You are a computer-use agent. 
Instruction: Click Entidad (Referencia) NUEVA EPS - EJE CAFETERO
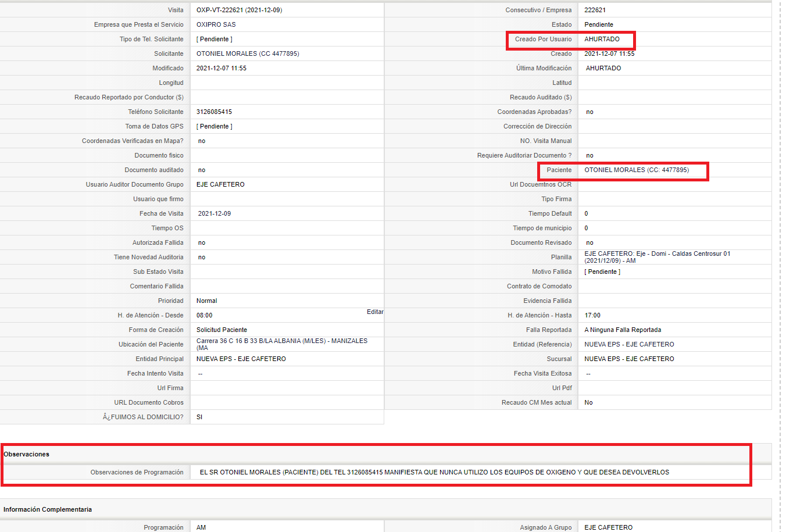[629, 344]
